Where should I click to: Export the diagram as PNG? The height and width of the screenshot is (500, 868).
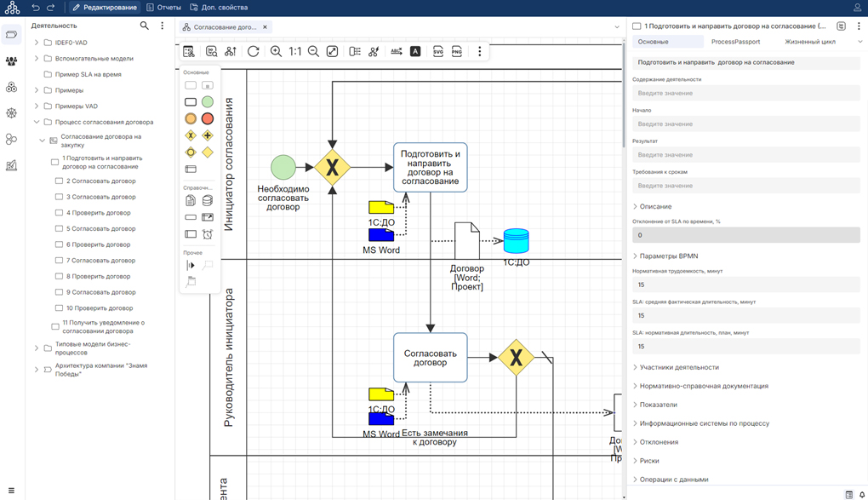pos(457,52)
